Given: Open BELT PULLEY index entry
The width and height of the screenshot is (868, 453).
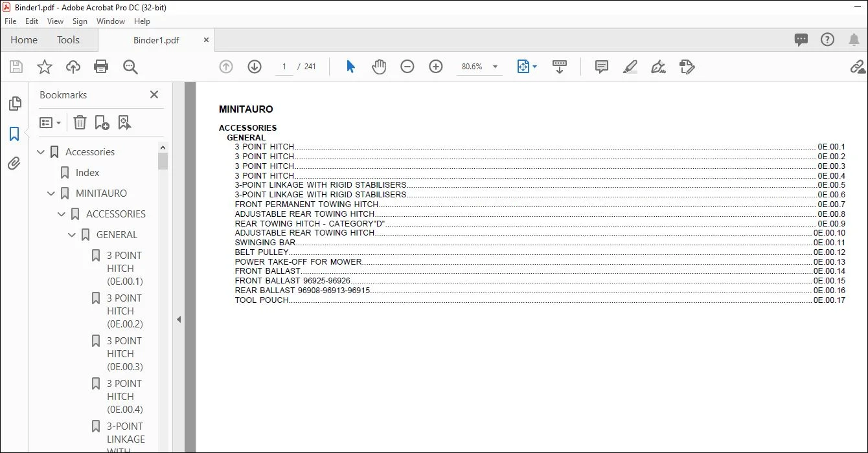Looking at the screenshot, I should coord(261,252).
